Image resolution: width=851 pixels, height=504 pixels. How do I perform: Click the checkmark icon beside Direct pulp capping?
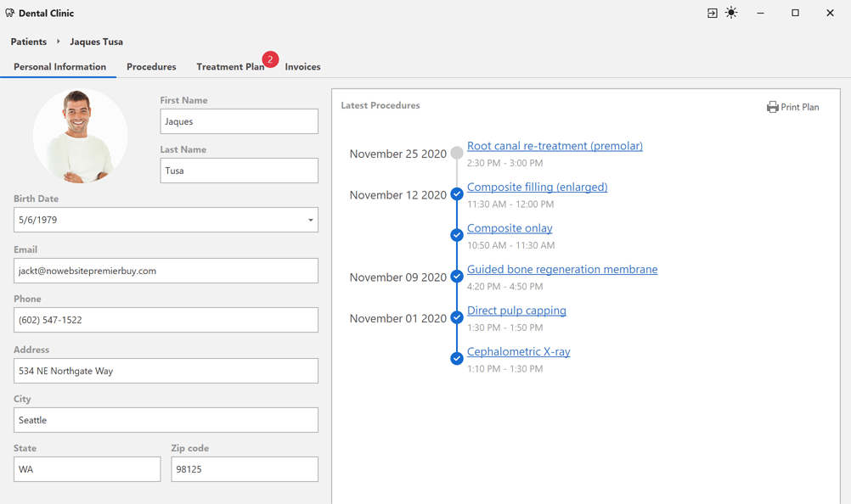click(457, 317)
